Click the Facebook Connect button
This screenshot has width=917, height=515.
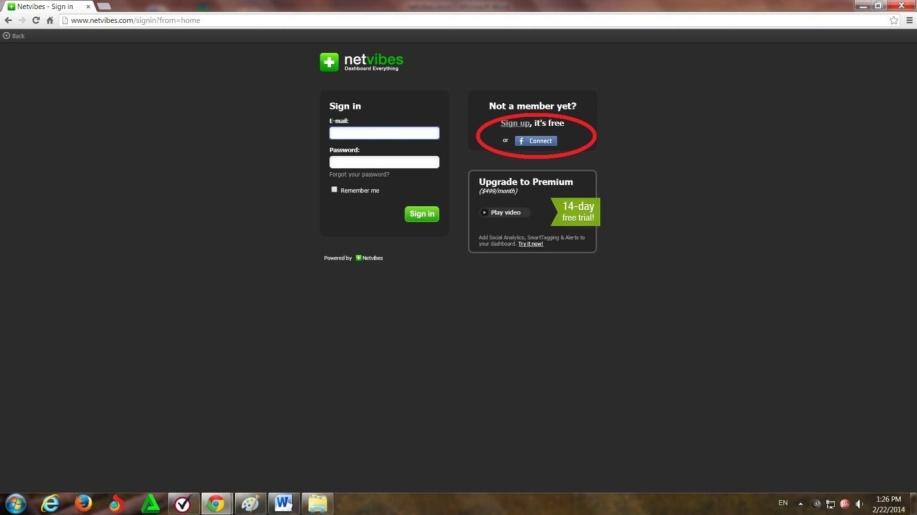(536, 141)
